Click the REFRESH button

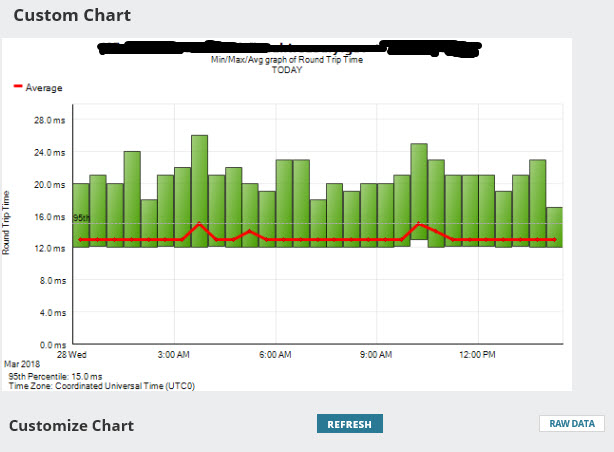point(350,424)
